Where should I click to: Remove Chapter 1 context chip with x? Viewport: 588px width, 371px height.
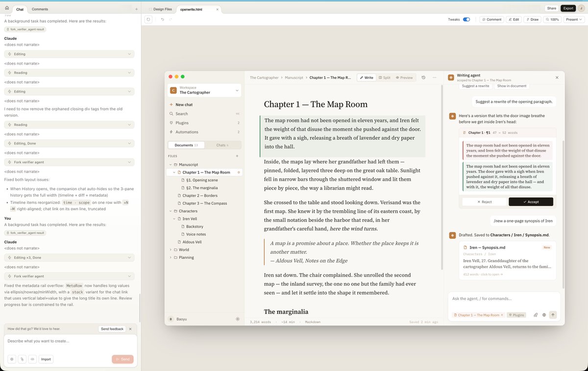point(502,315)
